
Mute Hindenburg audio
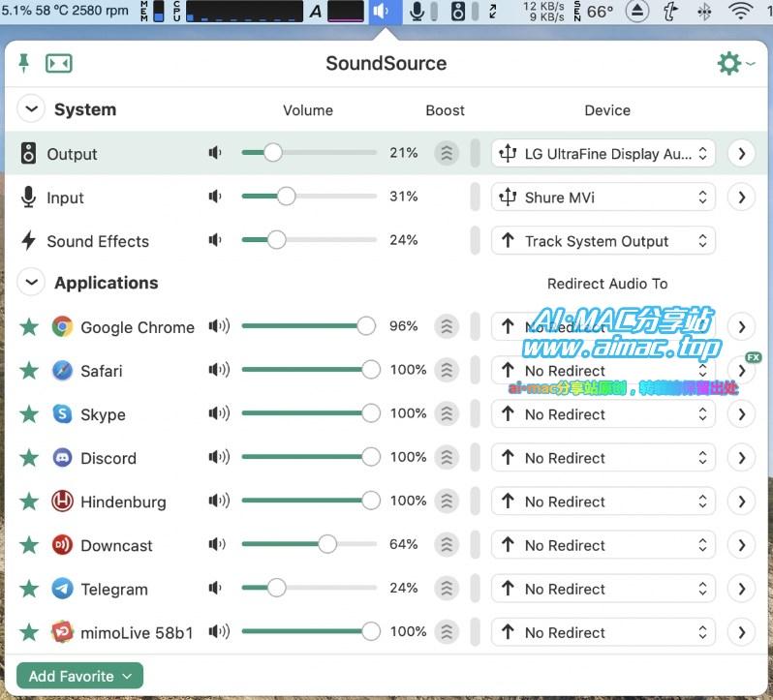point(219,501)
